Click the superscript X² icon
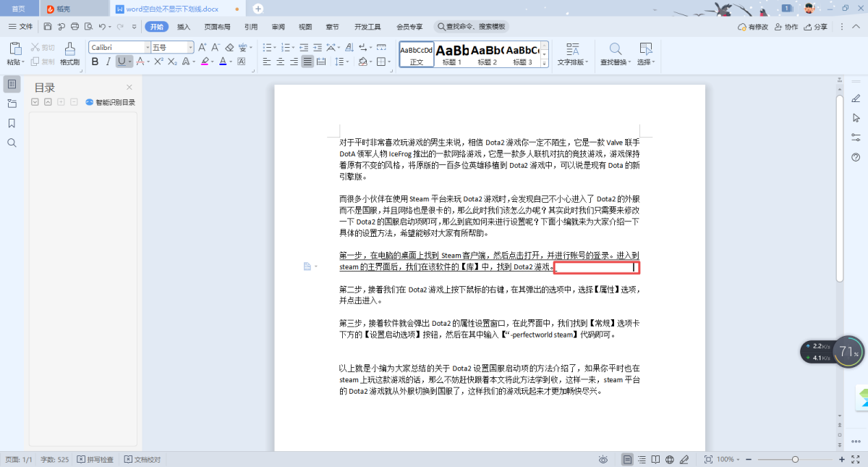 click(x=157, y=62)
